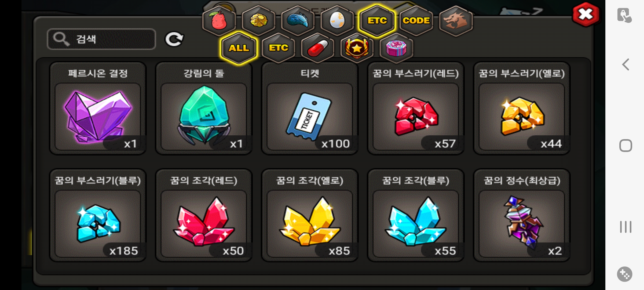Choose the ETC sub-filter hexagon
This screenshot has width=644, height=290.
click(278, 48)
